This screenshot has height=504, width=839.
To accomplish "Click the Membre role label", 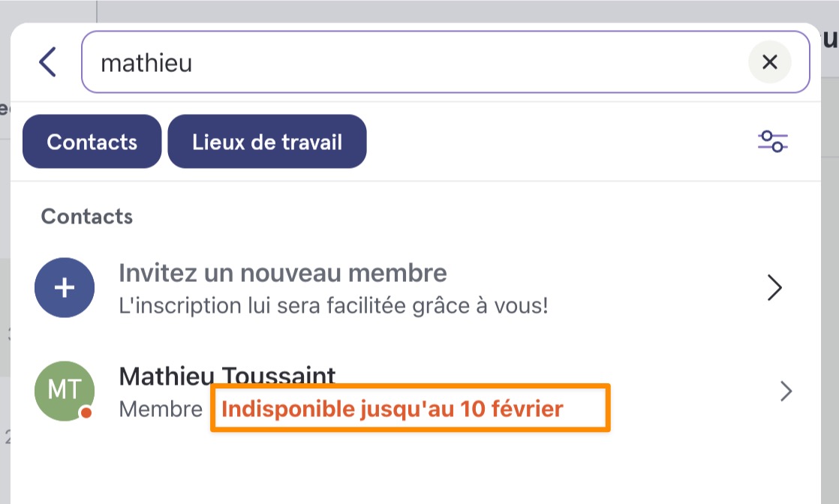I will (161, 409).
